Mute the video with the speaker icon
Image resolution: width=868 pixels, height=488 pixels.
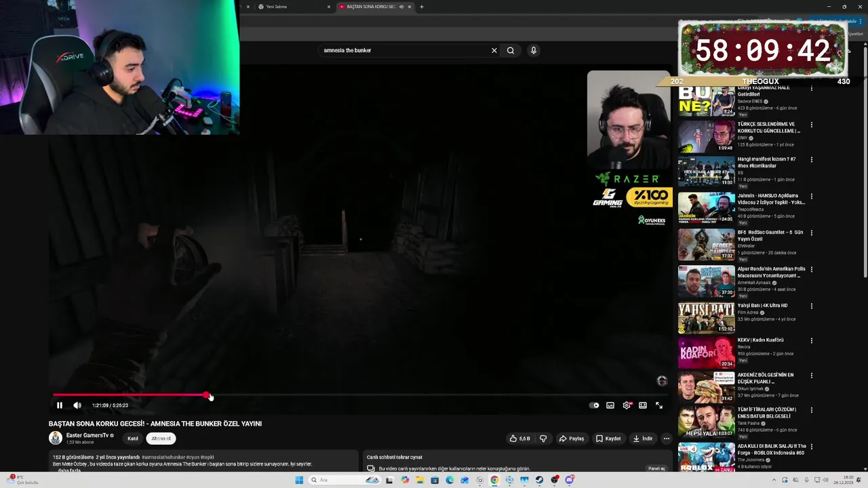[77, 405]
